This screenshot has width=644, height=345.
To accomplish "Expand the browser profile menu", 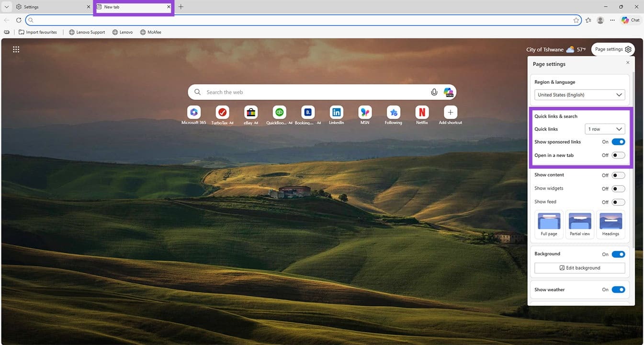I will tap(600, 20).
